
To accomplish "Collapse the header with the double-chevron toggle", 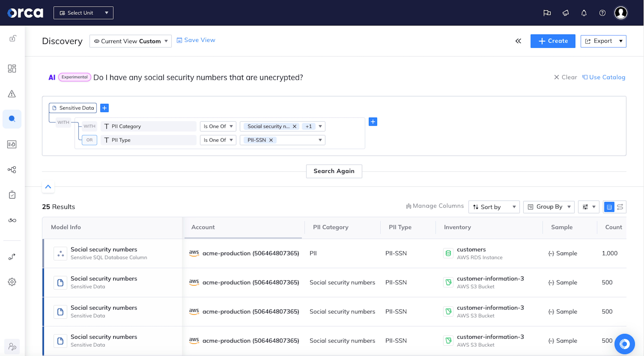I will [x=518, y=41].
